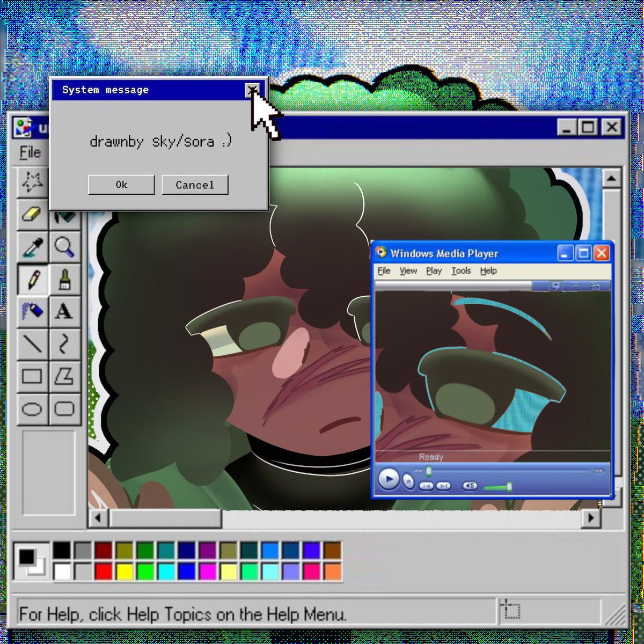Open the Play menu in Media Player
This screenshot has width=644, height=644.
[x=434, y=271]
